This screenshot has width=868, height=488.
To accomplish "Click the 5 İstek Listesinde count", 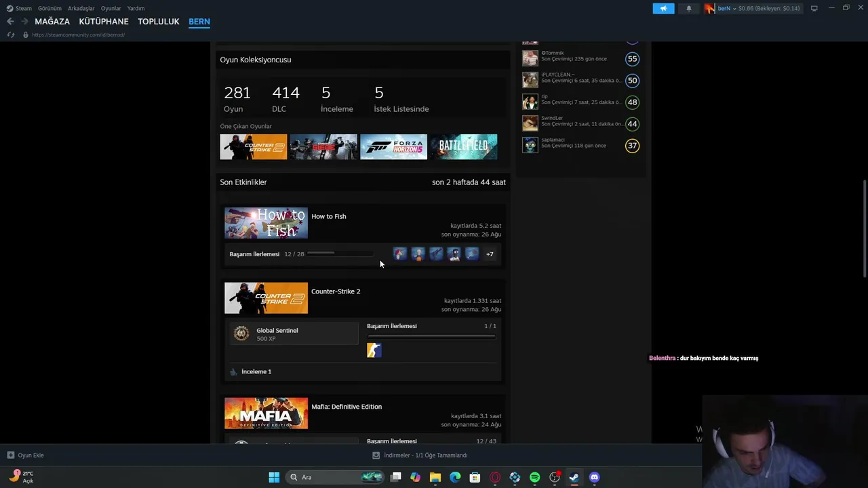I will [401, 98].
